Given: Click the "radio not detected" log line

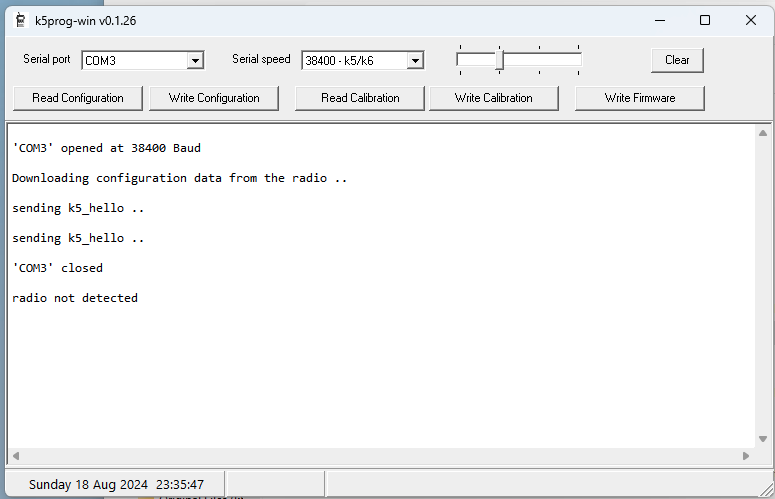Looking at the screenshot, I should (75, 298).
